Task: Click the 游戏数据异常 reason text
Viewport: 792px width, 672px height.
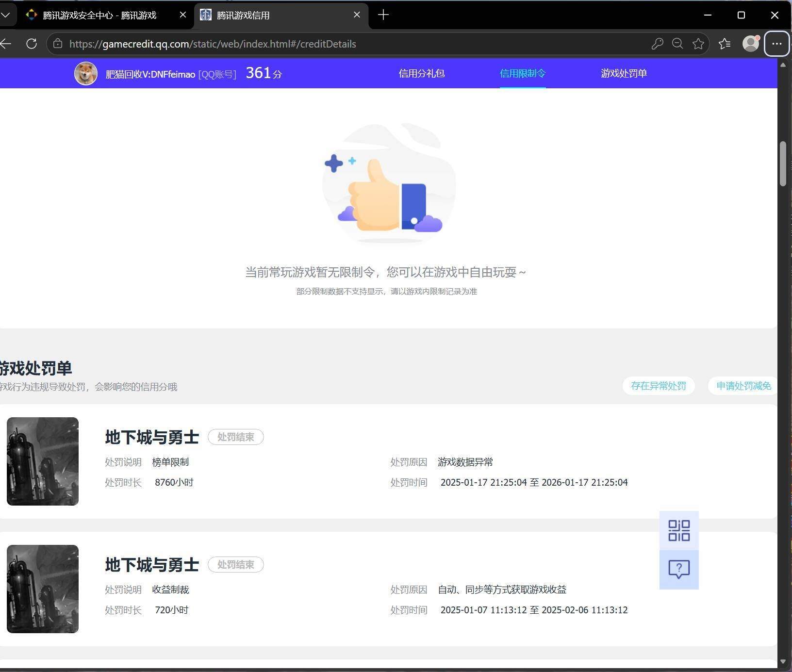Action: [465, 462]
